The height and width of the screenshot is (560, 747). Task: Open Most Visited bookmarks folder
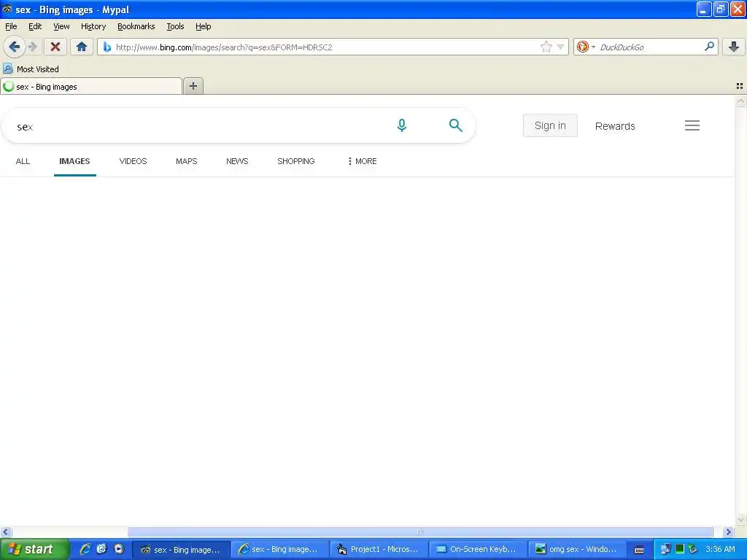(31, 69)
